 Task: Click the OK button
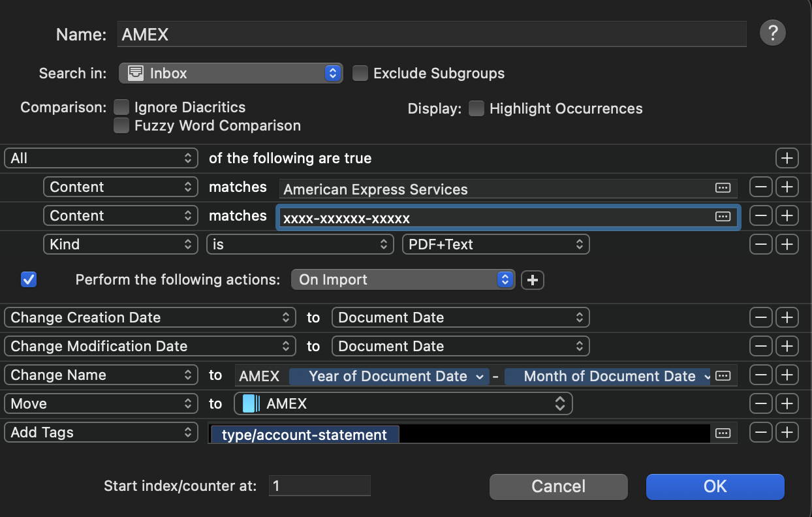[x=715, y=486]
